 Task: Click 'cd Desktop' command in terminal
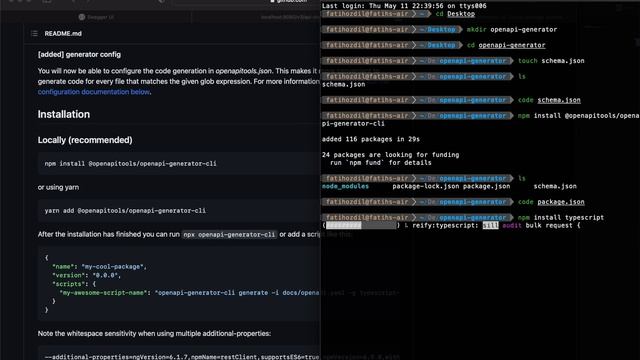pos(455,14)
